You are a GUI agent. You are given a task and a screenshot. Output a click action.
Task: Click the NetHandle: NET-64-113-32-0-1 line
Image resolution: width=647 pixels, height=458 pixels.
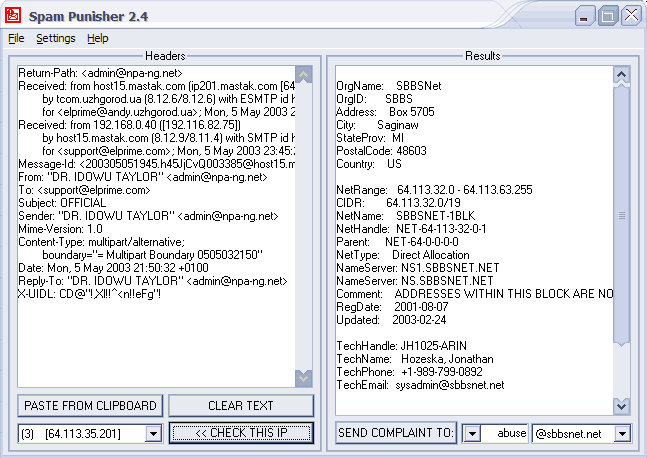411,229
